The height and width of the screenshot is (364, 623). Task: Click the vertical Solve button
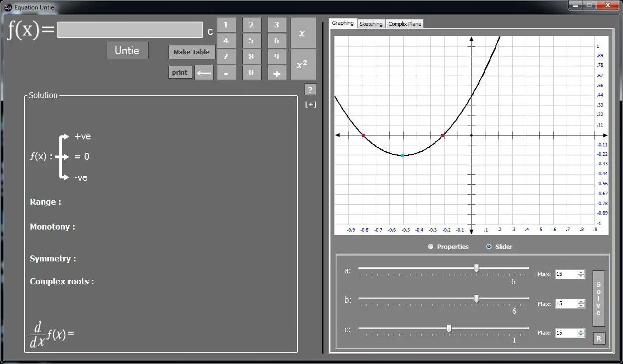(599, 298)
